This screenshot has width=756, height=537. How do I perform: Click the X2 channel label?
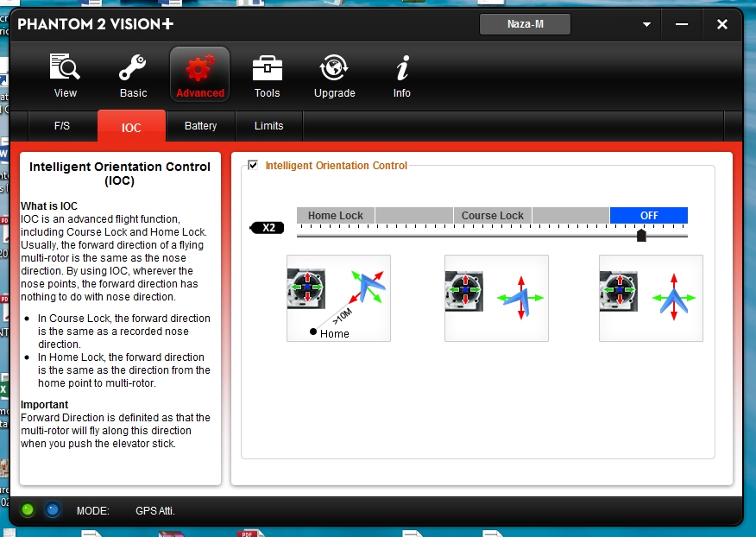pos(268,228)
